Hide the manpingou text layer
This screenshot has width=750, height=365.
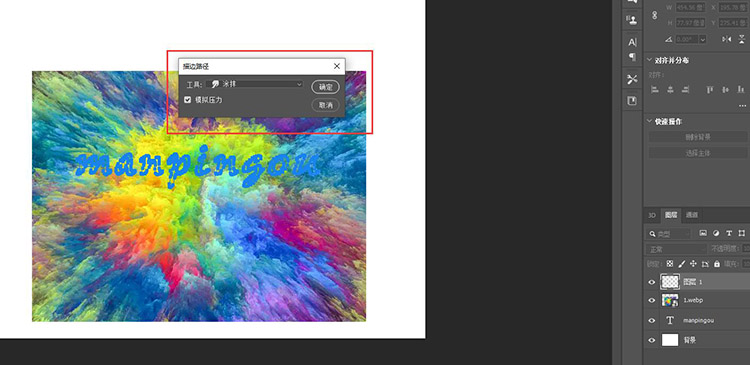coord(651,321)
